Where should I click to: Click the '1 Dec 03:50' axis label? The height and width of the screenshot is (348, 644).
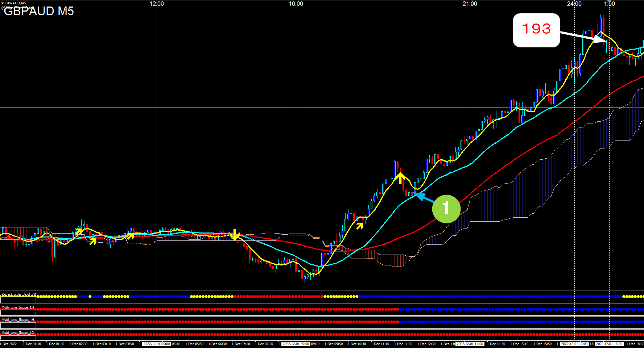click(x=125, y=344)
